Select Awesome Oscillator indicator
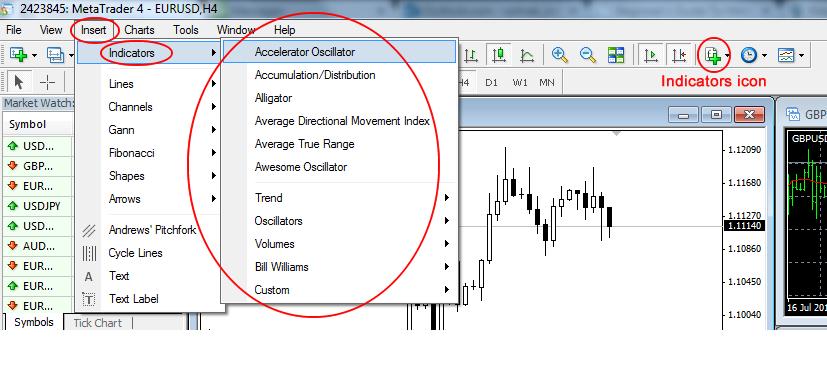This screenshot has width=827, height=384. tap(339, 167)
